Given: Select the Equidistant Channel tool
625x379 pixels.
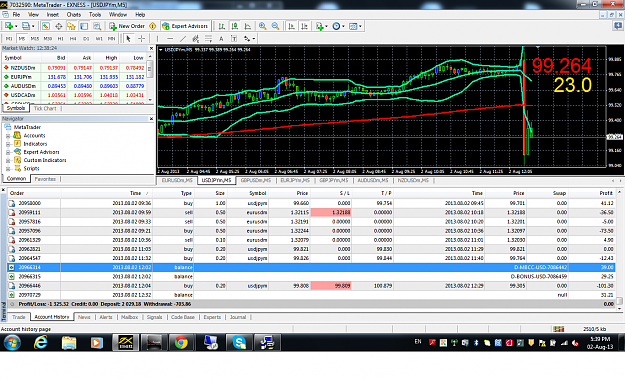Looking at the screenshot, I should coord(195,39).
